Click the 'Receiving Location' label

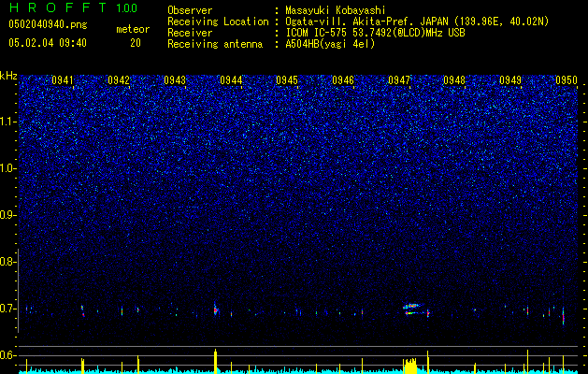click(x=218, y=22)
